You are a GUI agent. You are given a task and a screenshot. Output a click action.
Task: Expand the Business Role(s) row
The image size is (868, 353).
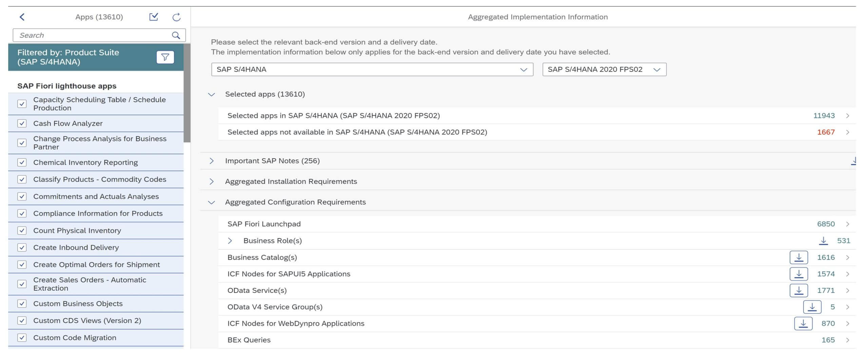[x=230, y=241]
